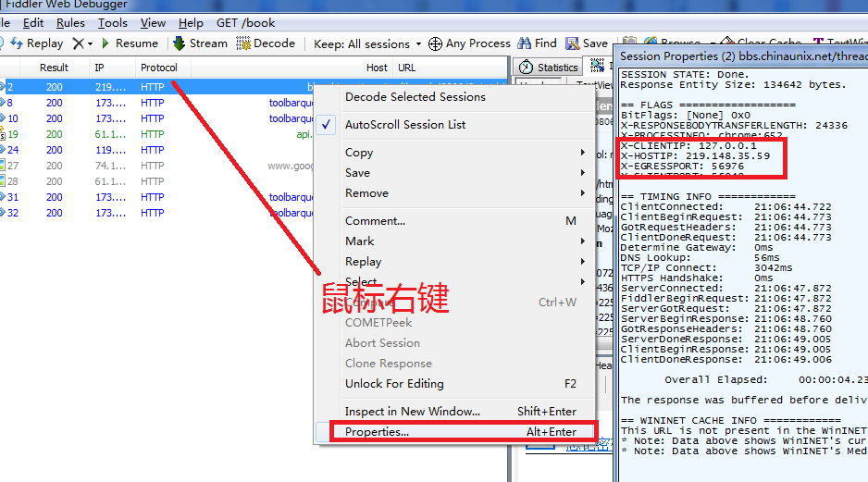
Task: Click the Save toolbar icon
Action: (572, 43)
